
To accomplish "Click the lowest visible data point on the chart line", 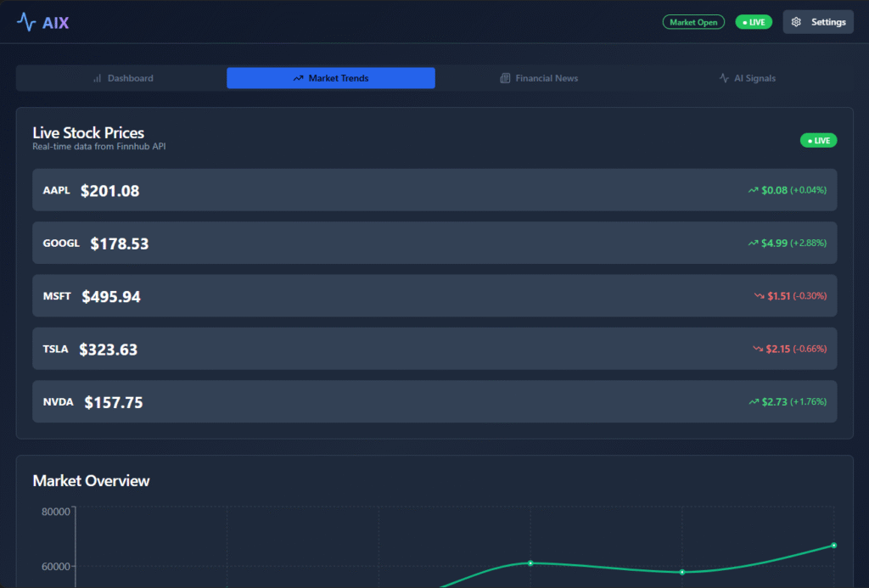I will click(x=682, y=572).
